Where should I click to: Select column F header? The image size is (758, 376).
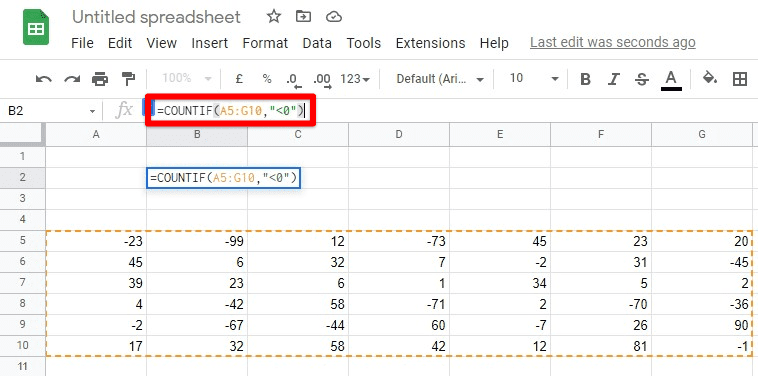tap(601, 135)
